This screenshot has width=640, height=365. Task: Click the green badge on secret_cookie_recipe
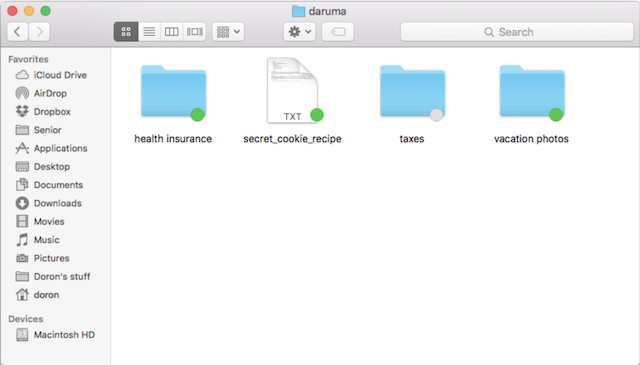tap(317, 115)
